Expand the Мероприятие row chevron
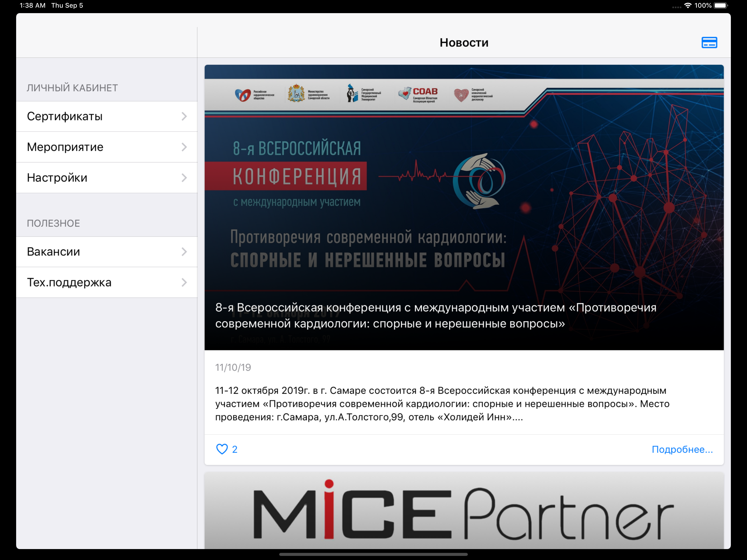 click(184, 147)
